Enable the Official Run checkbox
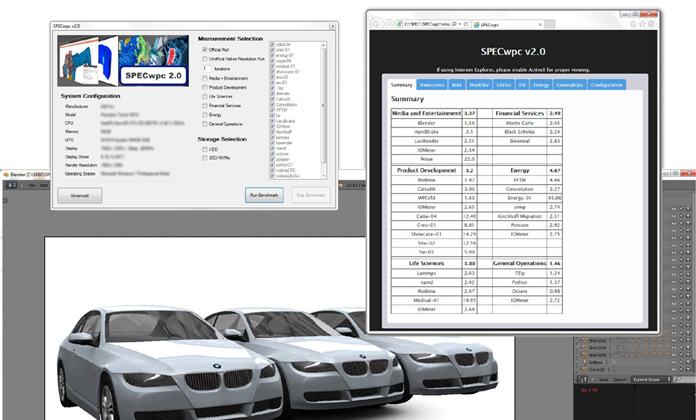 204,48
